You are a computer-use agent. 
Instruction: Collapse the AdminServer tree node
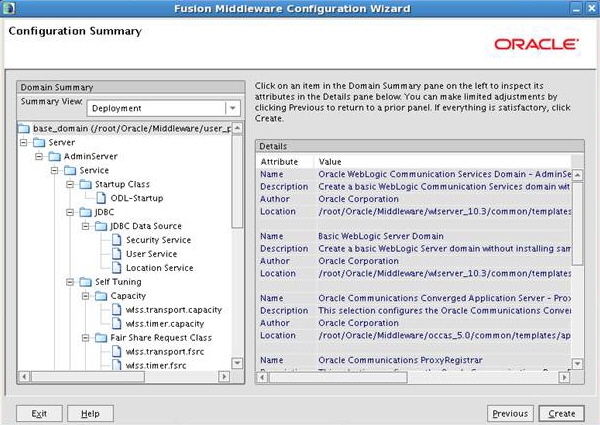39,156
